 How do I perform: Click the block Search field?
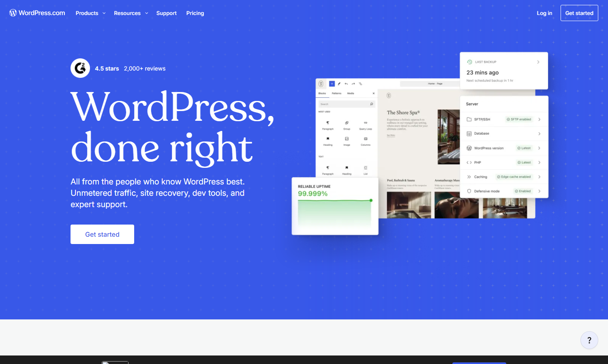(347, 104)
